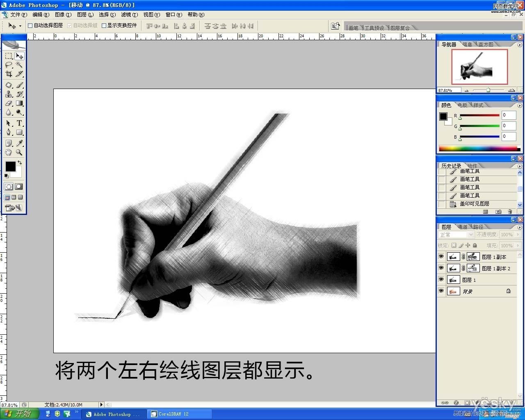Image resolution: width=525 pixels, height=420 pixels.
Task: Click the Windows 开始 Start button
Action: tap(19, 414)
